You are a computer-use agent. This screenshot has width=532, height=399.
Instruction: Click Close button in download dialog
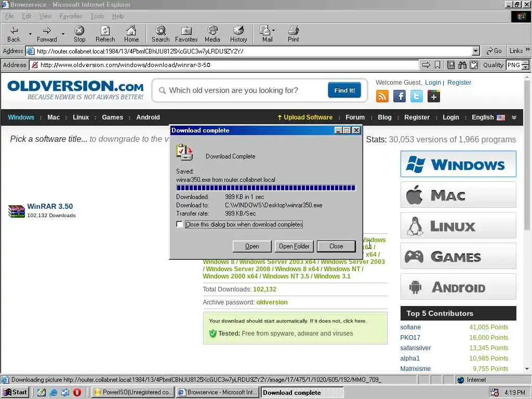(336, 246)
